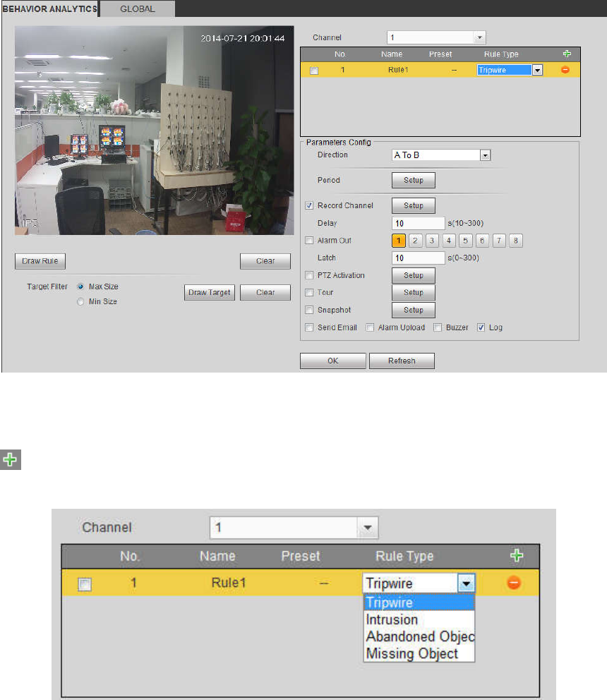Enable the Snapshot checkbox

click(309, 310)
